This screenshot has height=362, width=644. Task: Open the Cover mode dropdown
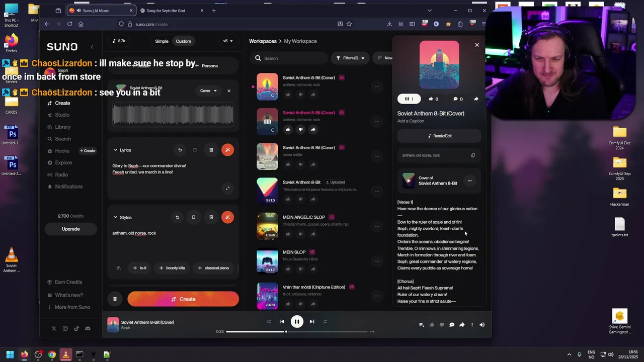click(208, 91)
